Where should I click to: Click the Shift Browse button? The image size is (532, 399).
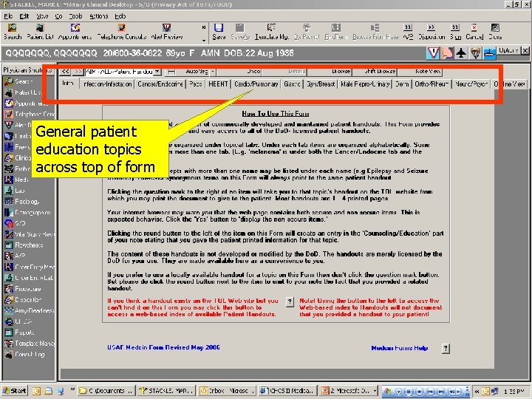375,72
